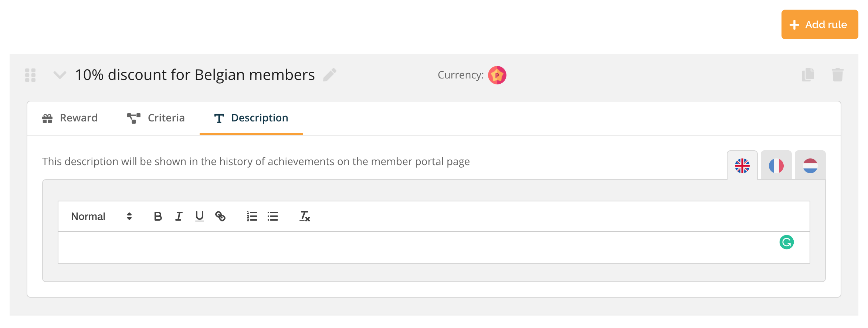Switch description language to French flag
Viewport: 868px width, 328px height.
tap(776, 165)
